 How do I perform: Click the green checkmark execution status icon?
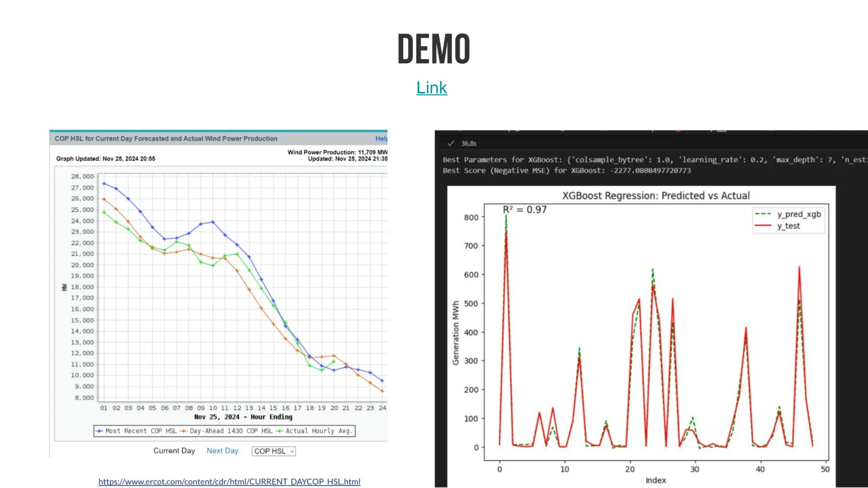click(x=451, y=144)
